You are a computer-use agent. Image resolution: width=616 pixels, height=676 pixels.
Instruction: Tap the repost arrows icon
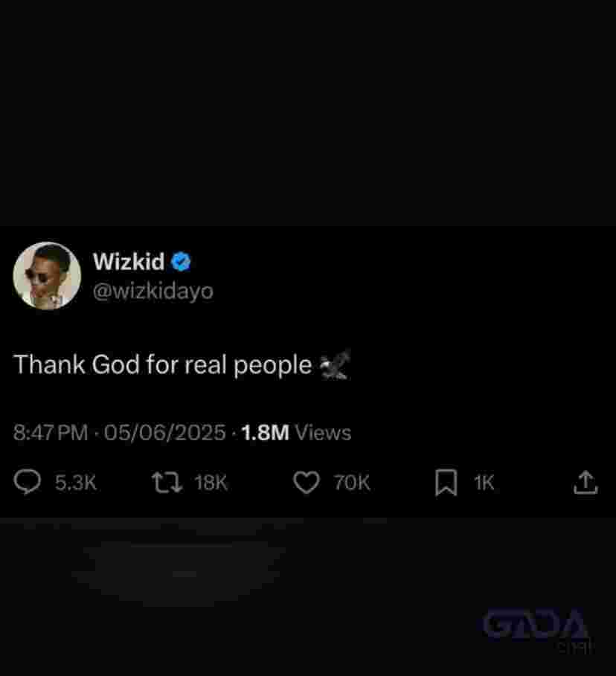167,483
